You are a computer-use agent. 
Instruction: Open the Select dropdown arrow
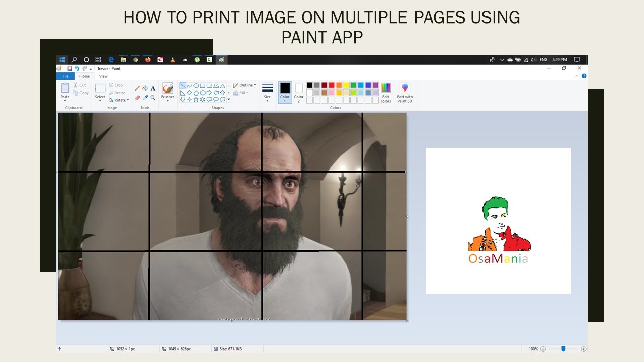tap(100, 101)
